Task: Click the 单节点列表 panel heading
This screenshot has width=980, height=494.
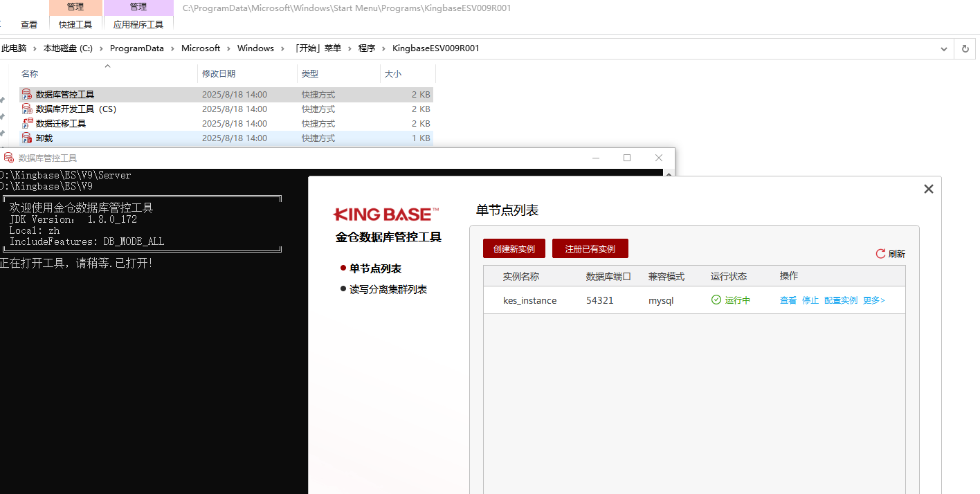Action: point(507,210)
